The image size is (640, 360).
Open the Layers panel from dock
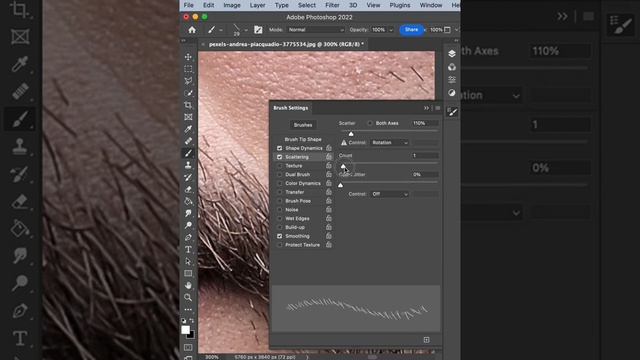pyautogui.click(x=451, y=53)
